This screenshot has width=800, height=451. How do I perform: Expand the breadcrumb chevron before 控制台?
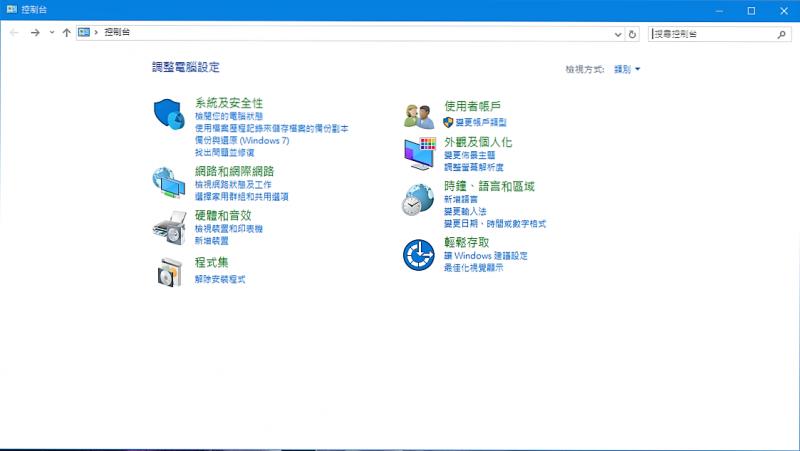96,32
